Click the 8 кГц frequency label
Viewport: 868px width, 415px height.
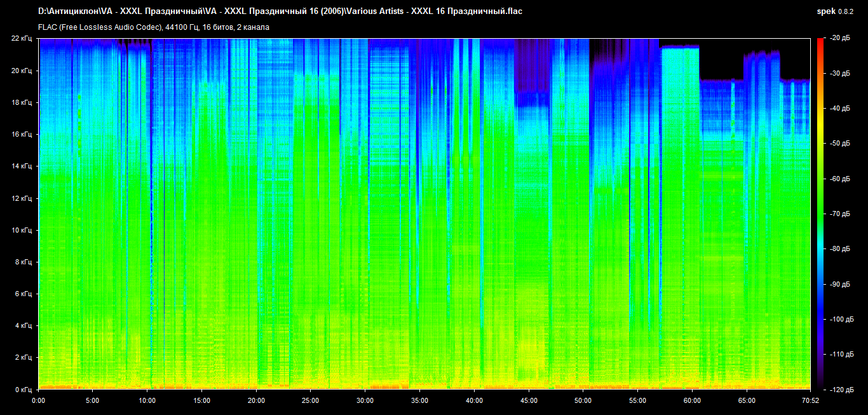(24, 262)
